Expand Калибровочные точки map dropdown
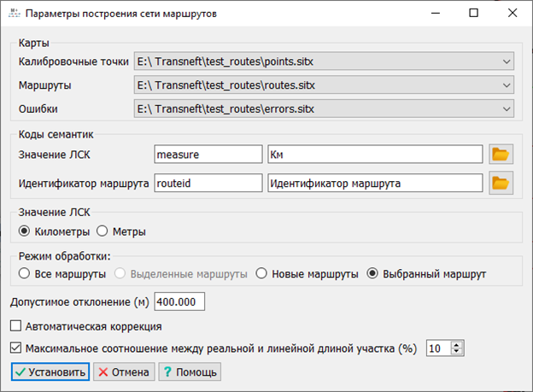533x392 pixels. (507, 61)
